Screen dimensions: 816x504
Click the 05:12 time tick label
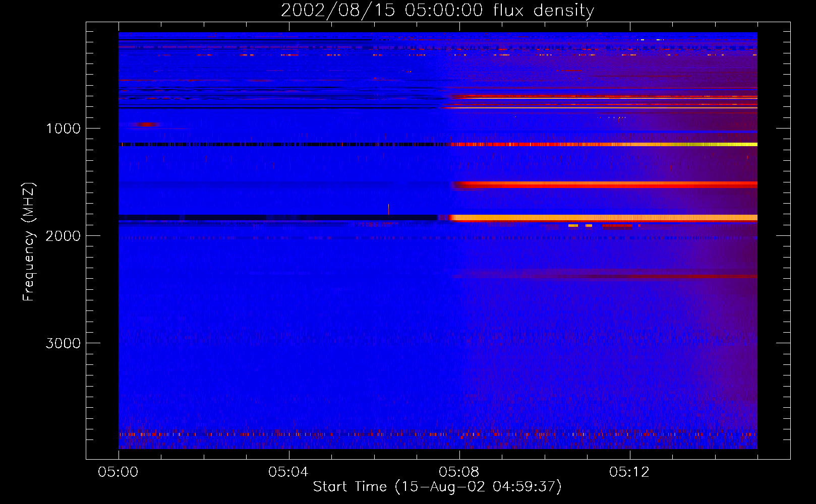pyautogui.click(x=629, y=472)
